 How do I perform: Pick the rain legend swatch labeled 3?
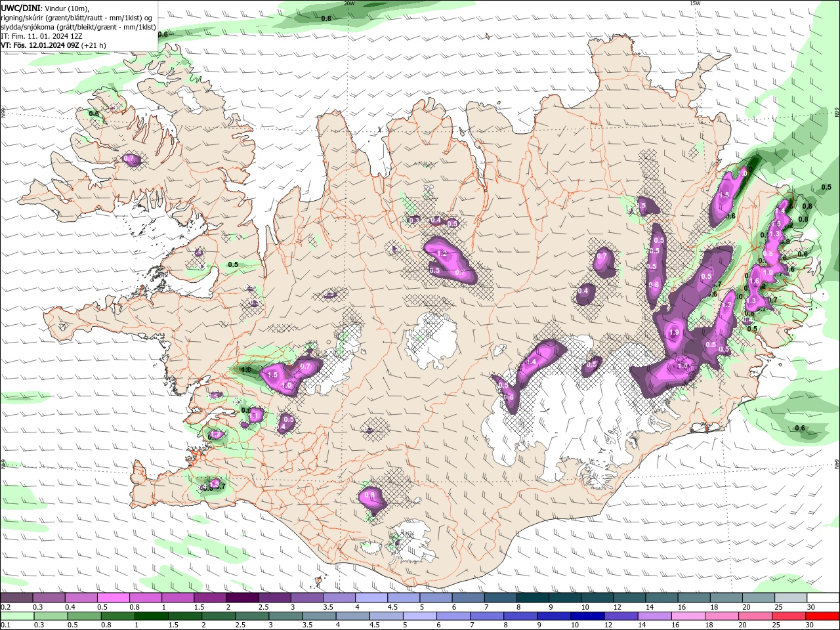(x=285, y=616)
